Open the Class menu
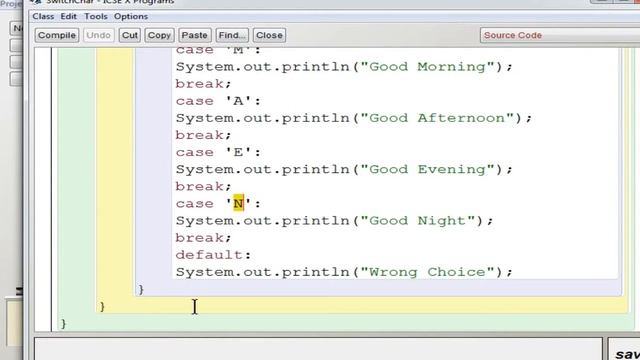640x360 pixels. tap(43, 16)
